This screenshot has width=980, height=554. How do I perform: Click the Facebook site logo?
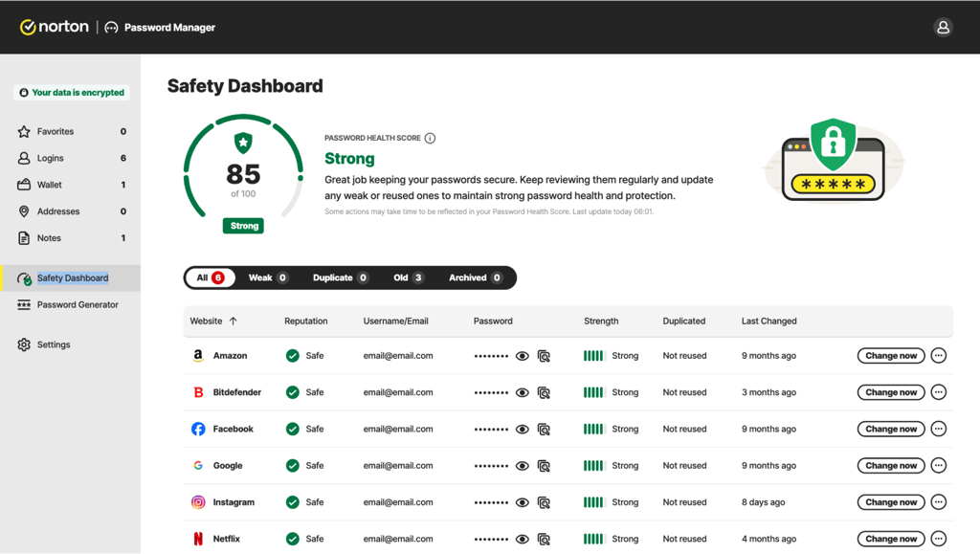198,429
